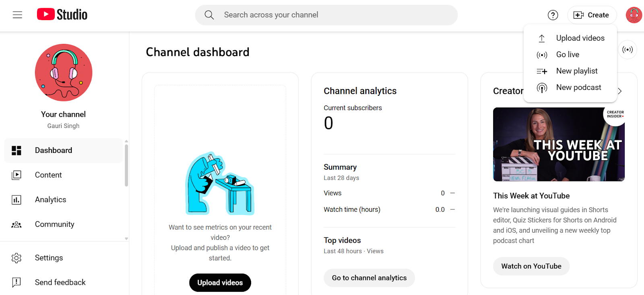Click sidebar scrollbar down arrow
Screen dimensions: 644x295
coord(126,239)
